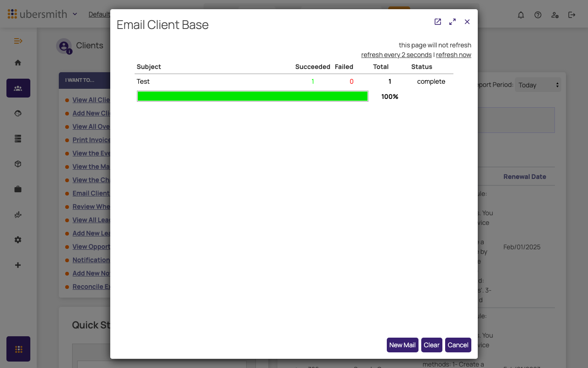Open the email dialog in a new window
The width and height of the screenshot is (588, 368).
(x=438, y=22)
